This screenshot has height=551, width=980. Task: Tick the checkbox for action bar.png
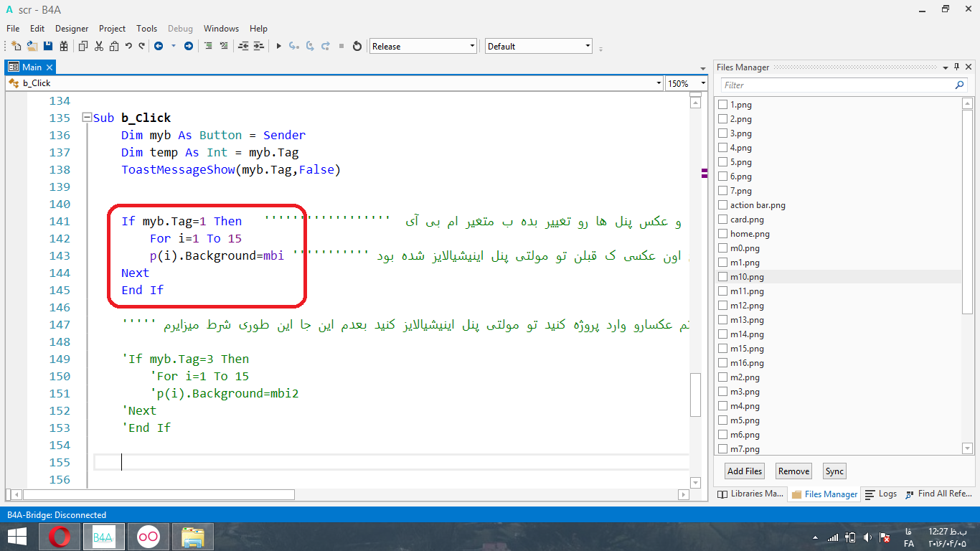click(x=722, y=205)
